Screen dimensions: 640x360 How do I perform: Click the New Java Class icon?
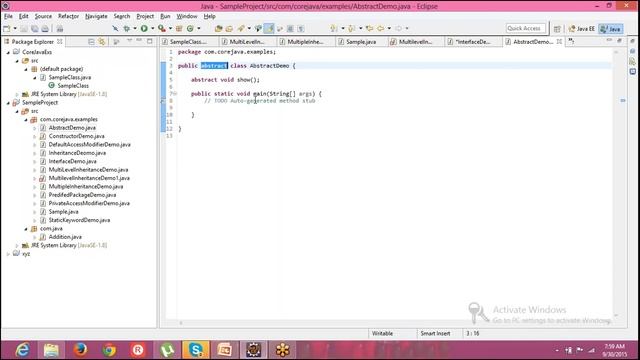click(x=190, y=29)
